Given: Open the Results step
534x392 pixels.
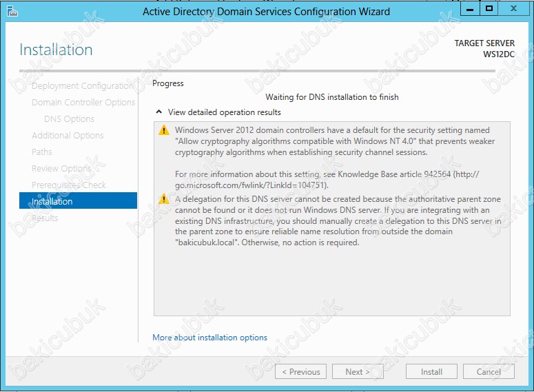Looking at the screenshot, I should pos(45,218).
